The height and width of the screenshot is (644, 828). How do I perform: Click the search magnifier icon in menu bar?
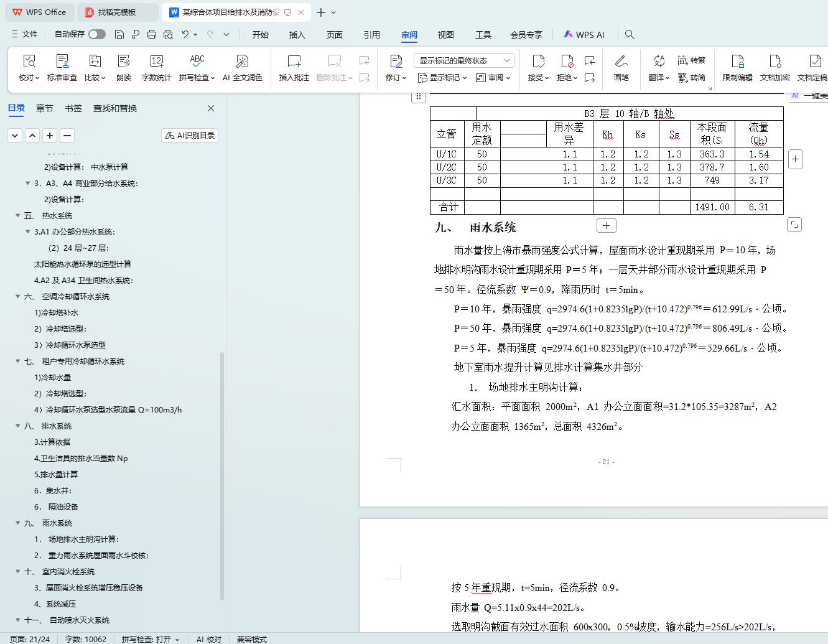click(x=630, y=35)
